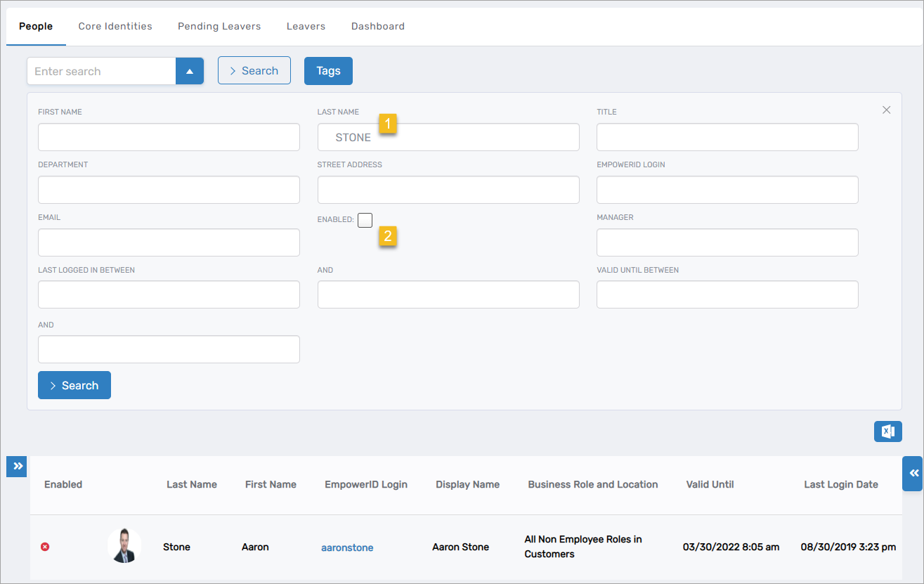Select the Last Logged In Between field
Viewport: 924px width, 584px height.
(169, 294)
